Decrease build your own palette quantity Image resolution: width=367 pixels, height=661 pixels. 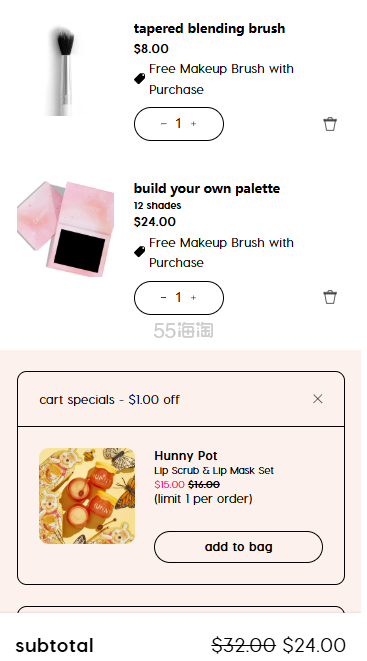(164, 297)
